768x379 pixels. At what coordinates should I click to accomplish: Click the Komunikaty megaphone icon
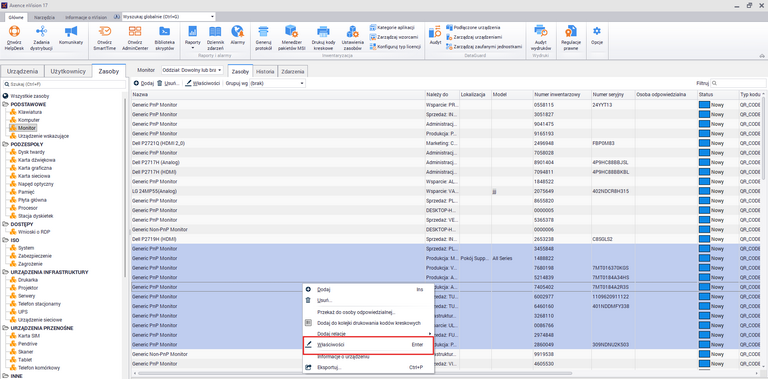tap(71, 31)
